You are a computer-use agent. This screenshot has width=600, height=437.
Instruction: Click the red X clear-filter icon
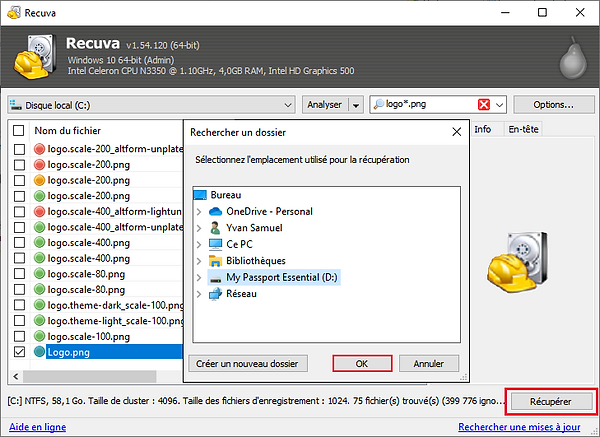pyautogui.click(x=484, y=104)
